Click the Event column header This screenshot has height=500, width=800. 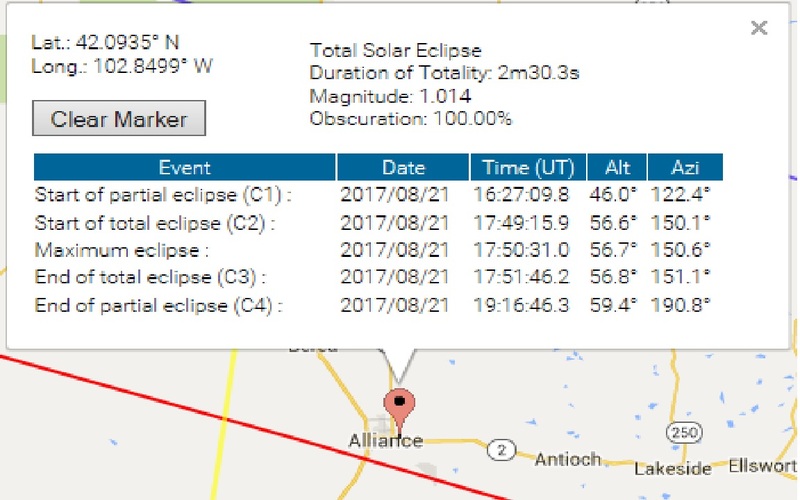[x=185, y=167]
